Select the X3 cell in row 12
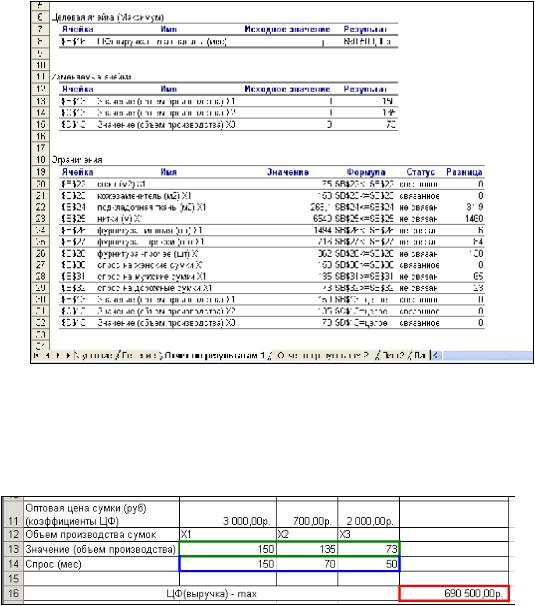Screen dimensions: 535x606 tap(369, 535)
